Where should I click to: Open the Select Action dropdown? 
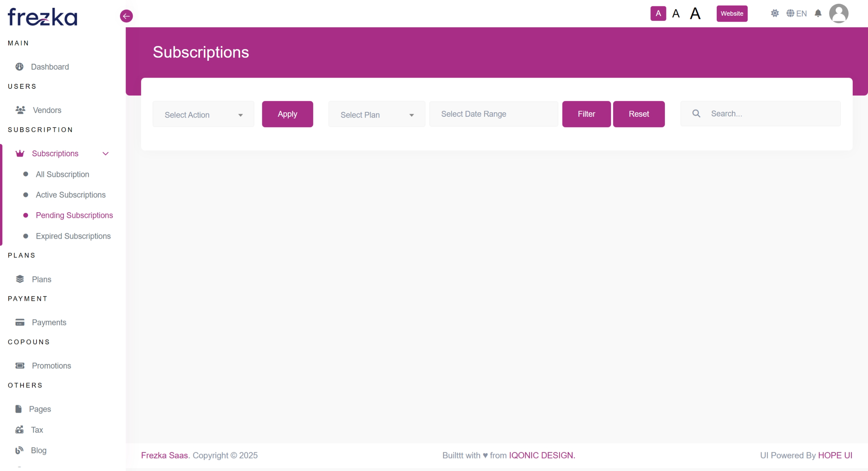pos(203,114)
